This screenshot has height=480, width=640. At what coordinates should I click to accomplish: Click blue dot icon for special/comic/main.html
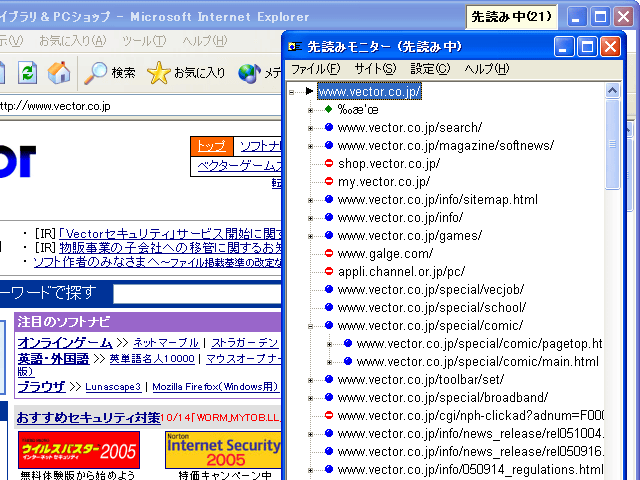pos(348,361)
